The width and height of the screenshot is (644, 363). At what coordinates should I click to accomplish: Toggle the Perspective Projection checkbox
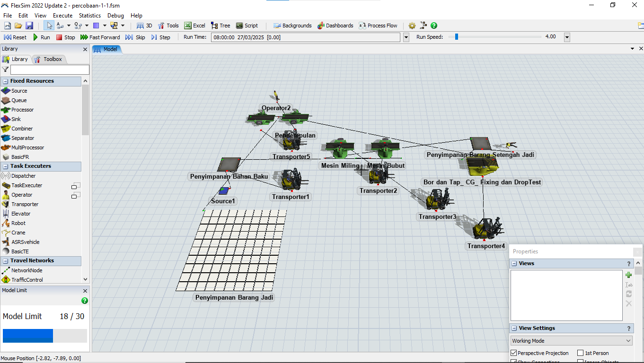pyautogui.click(x=514, y=353)
